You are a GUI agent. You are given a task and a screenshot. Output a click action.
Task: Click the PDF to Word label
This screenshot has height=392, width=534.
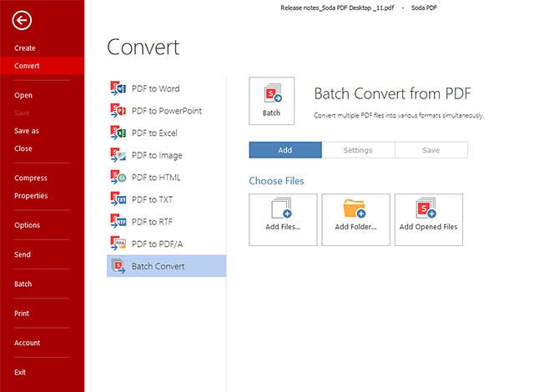point(156,88)
